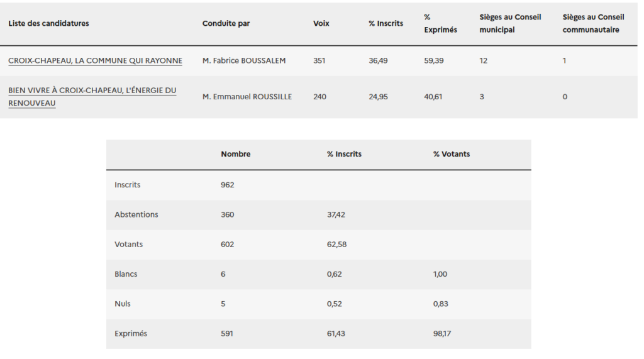Image resolution: width=644 pixels, height=359 pixels.
Task: Click the 351 votes cell
Action: point(319,61)
